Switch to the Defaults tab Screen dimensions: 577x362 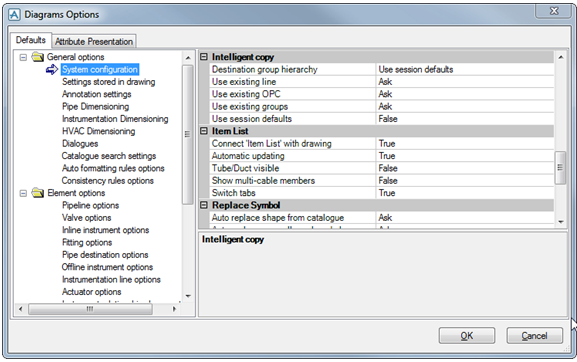[31, 40]
